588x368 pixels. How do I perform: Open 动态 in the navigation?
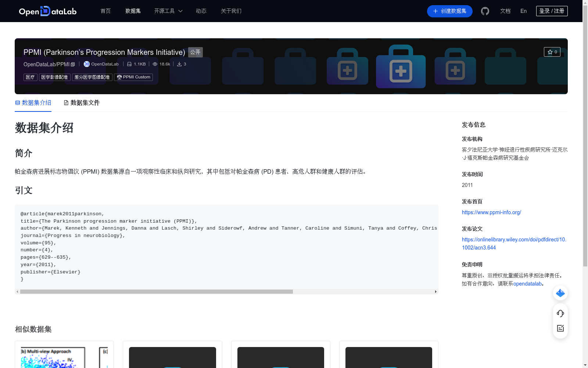201,11
